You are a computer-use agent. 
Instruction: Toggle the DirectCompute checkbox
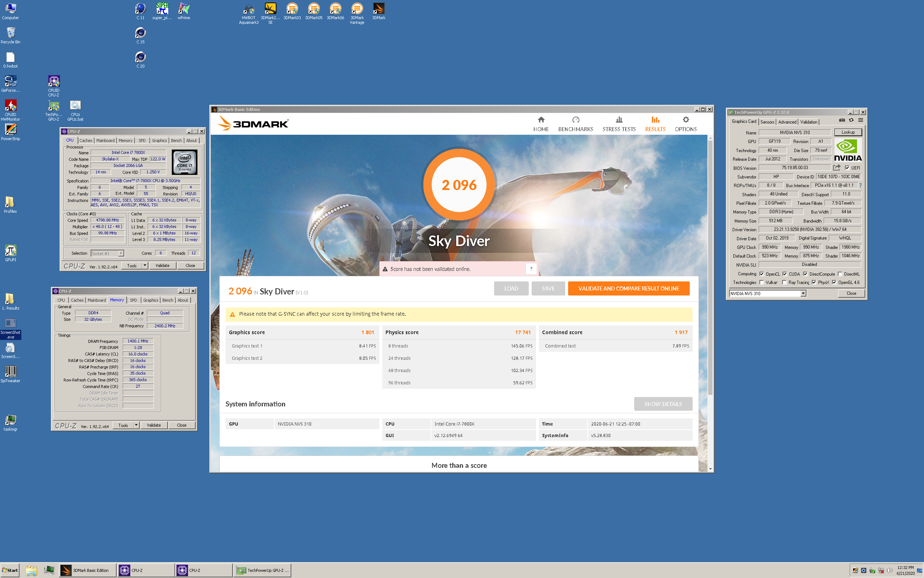pos(805,274)
